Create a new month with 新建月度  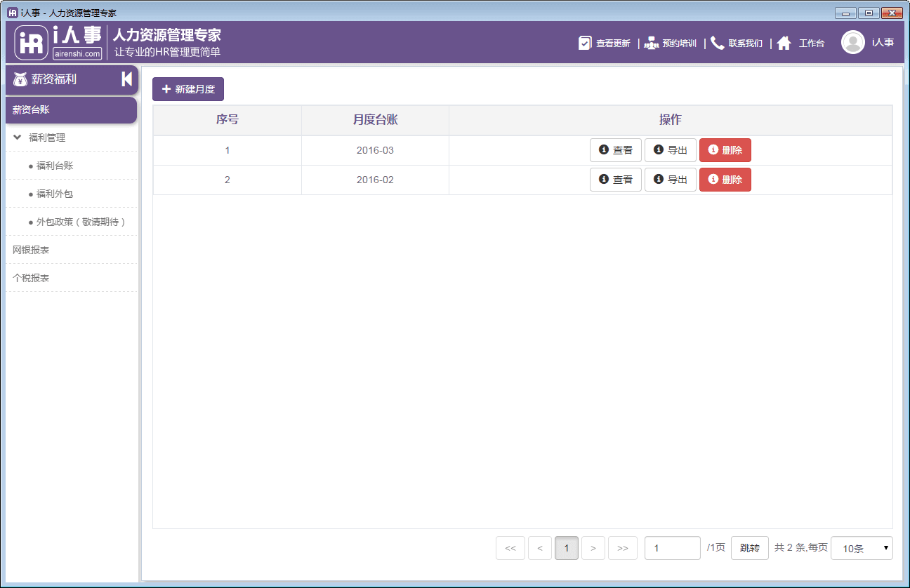click(188, 89)
